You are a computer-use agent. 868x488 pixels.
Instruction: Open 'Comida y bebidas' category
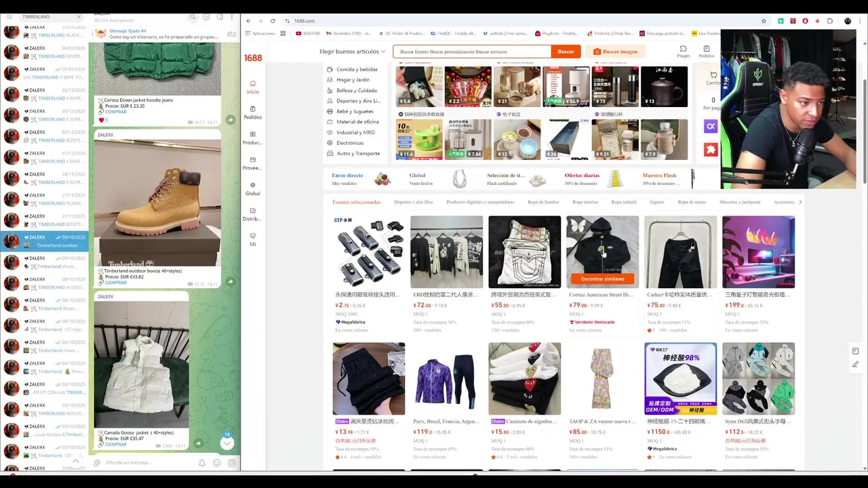pyautogui.click(x=353, y=69)
